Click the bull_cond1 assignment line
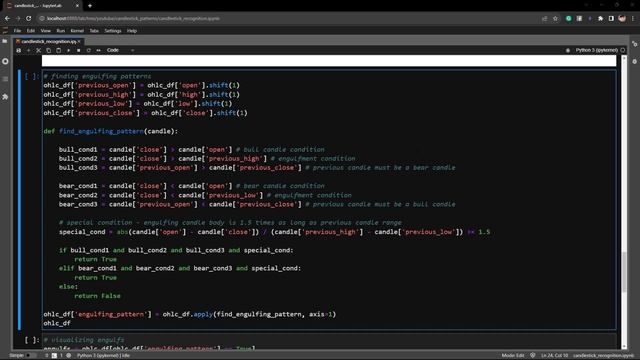The height and width of the screenshot is (360, 640). point(191,149)
